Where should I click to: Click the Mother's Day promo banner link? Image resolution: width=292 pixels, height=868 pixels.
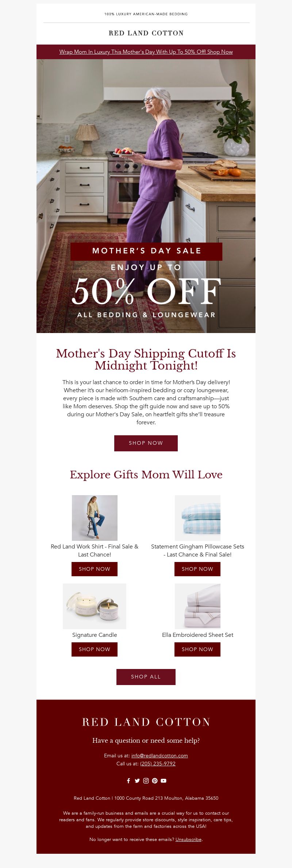click(x=146, y=52)
